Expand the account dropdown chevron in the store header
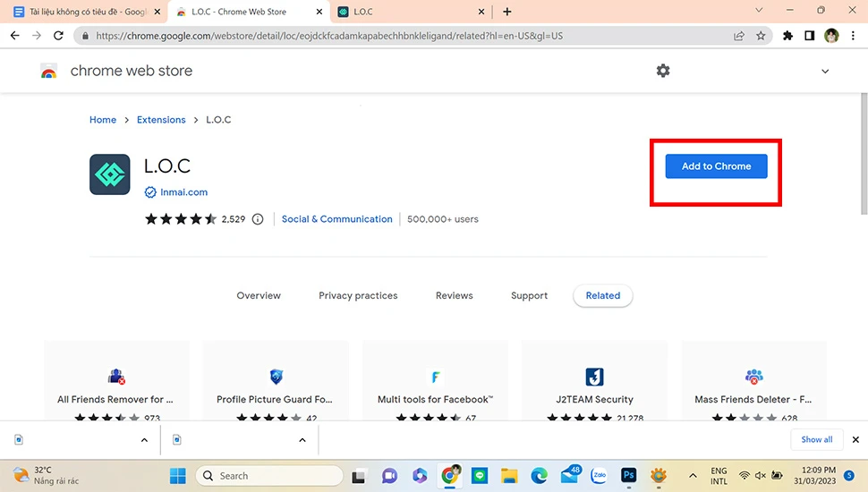 pyautogui.click(x=825, y=72)
